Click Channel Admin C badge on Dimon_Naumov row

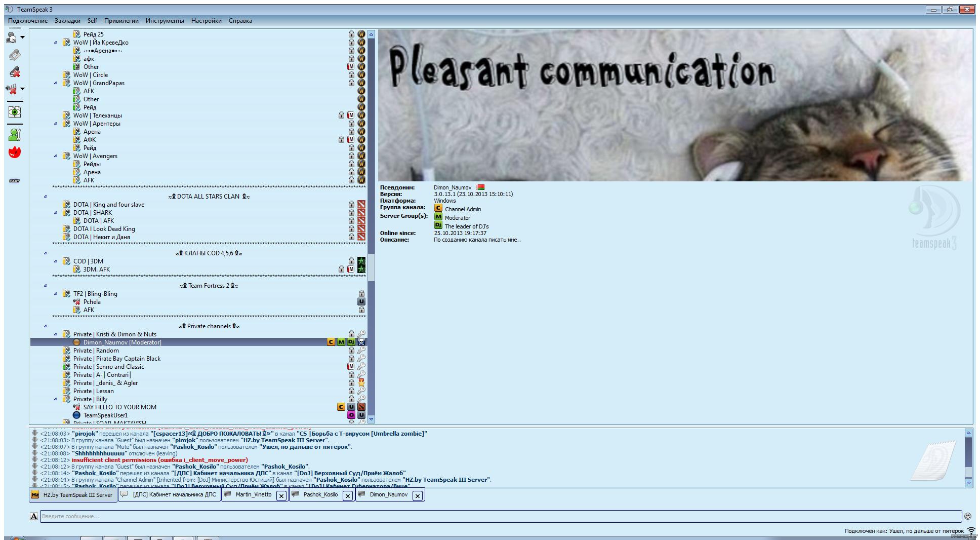[331, 342]
